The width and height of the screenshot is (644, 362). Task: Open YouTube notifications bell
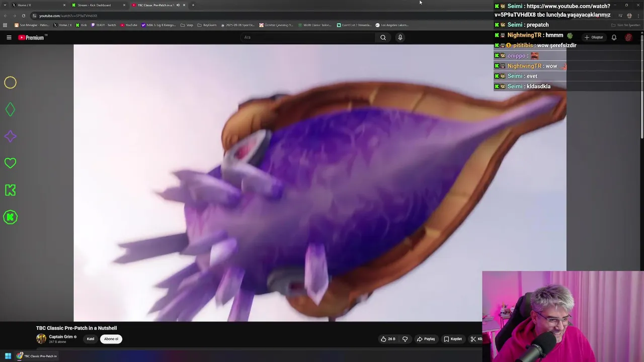click(614, 37)
